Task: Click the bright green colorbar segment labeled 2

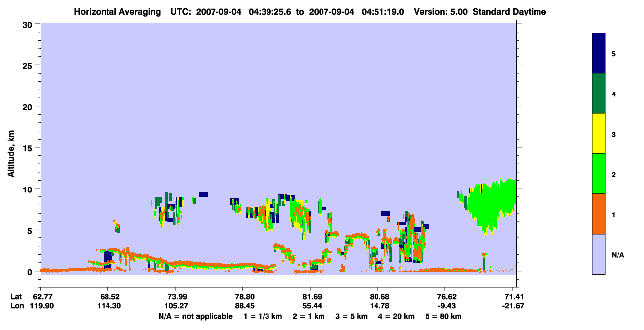Action: [599, 174]
